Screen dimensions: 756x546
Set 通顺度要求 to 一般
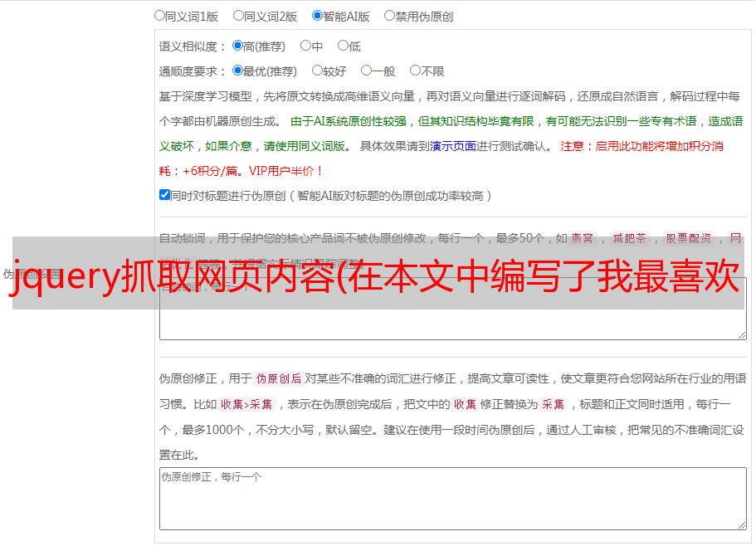pos(367,71)
